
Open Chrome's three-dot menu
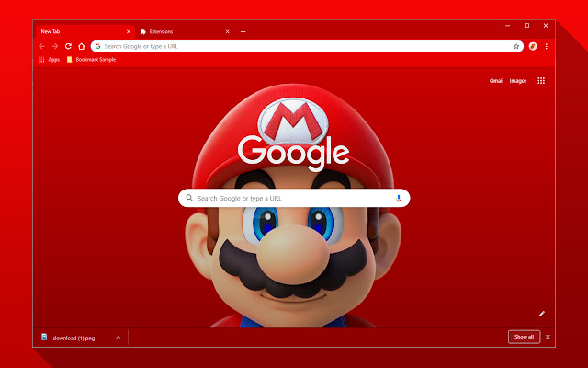click(547, 46)
